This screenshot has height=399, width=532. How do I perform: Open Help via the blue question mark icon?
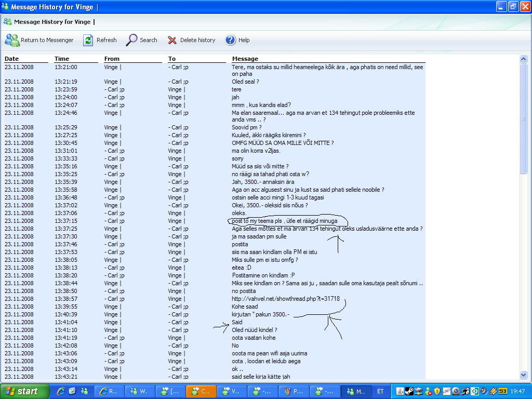click(231, 40)
